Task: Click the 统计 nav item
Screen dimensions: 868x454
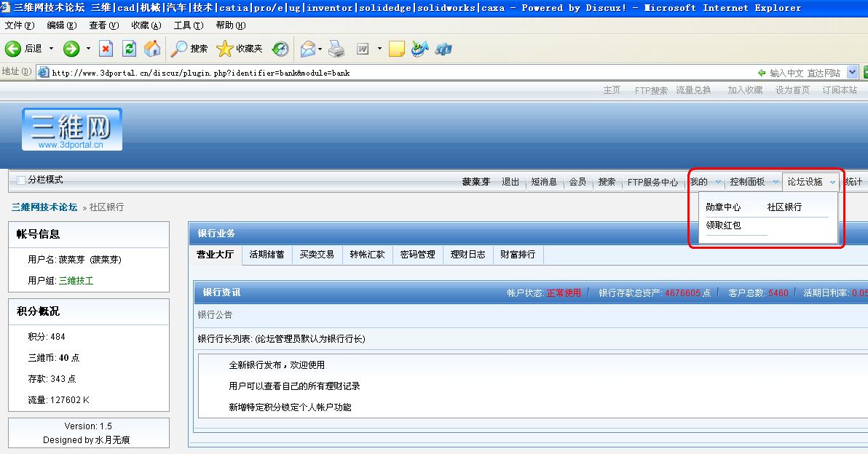Action: (853, 182)
